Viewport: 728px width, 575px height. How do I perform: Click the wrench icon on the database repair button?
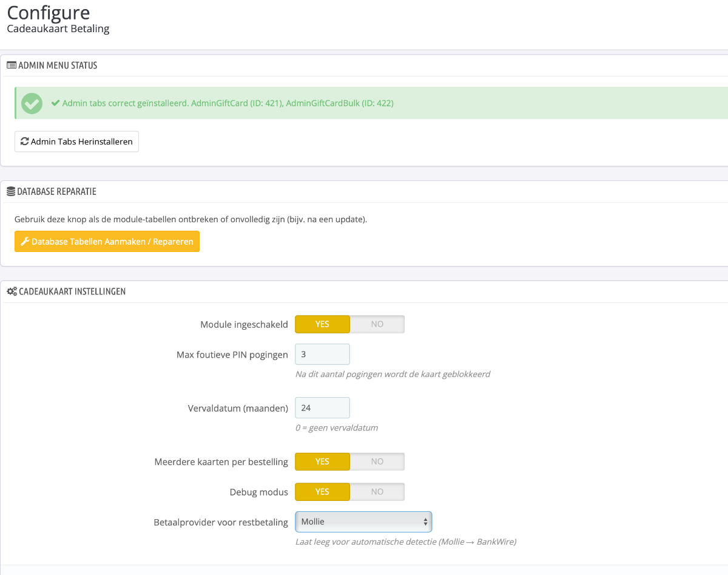(x=25, y=242)
